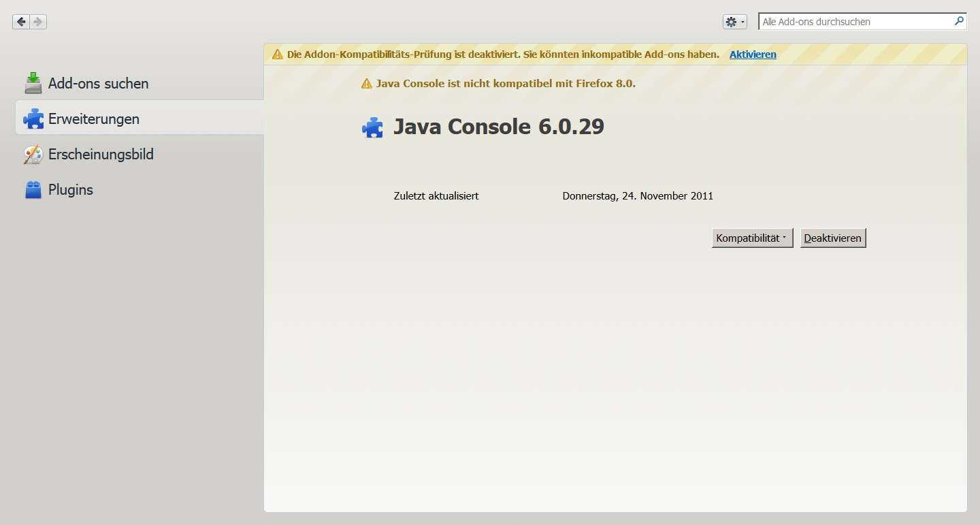Click the Deaktivieren button
The height and width of the screenshot is (525, 980).
(833, 238)
